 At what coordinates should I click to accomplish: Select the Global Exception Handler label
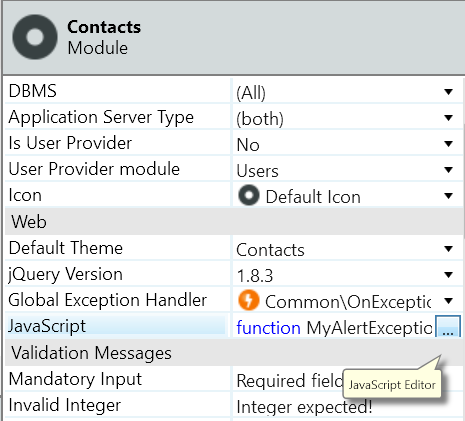[x=107, y=300]
